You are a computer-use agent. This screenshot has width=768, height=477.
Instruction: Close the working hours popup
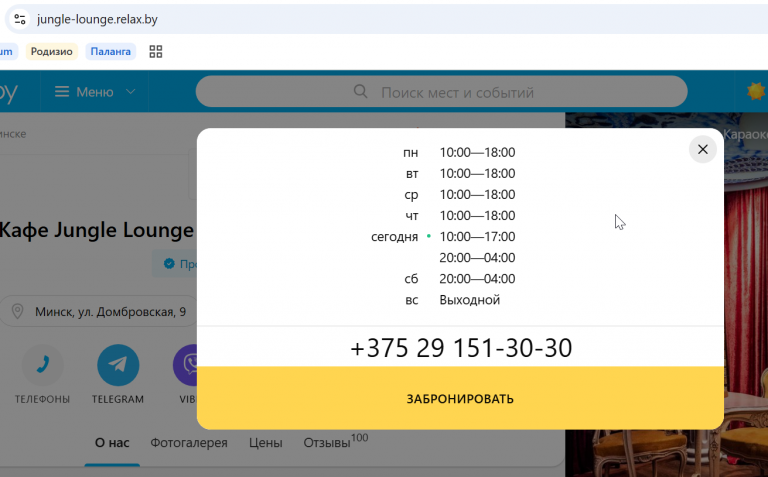pos(702,149)
